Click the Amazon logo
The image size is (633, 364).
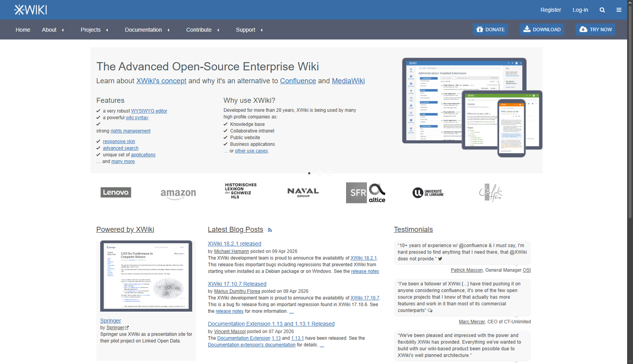(x=178, y=194)
